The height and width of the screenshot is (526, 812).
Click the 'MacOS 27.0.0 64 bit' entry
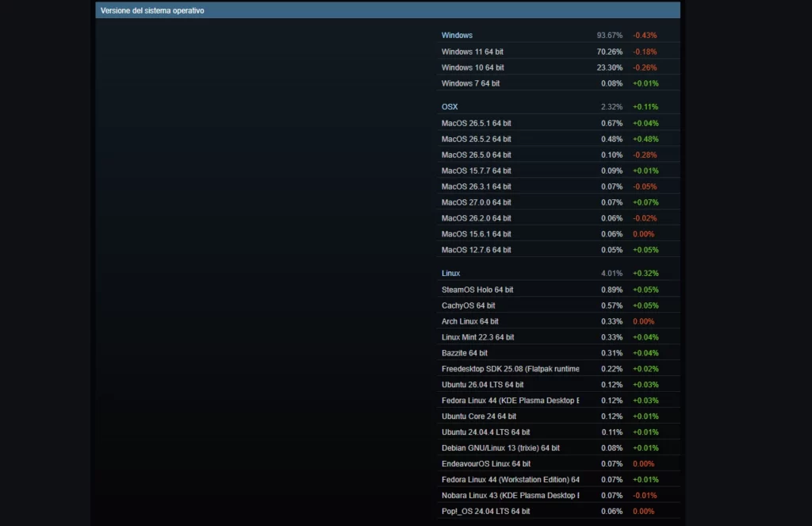point(558,202)
